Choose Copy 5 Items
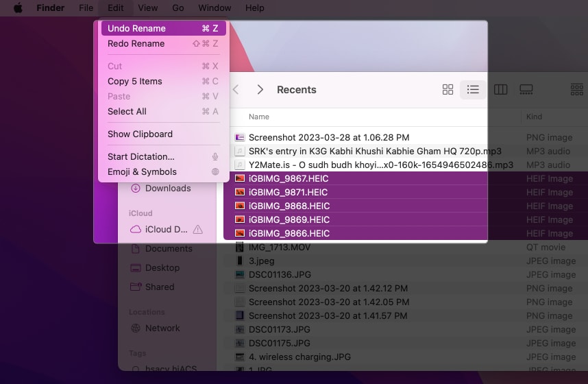Viewport: 588px width, 384px height. click(x=164, y=81)
